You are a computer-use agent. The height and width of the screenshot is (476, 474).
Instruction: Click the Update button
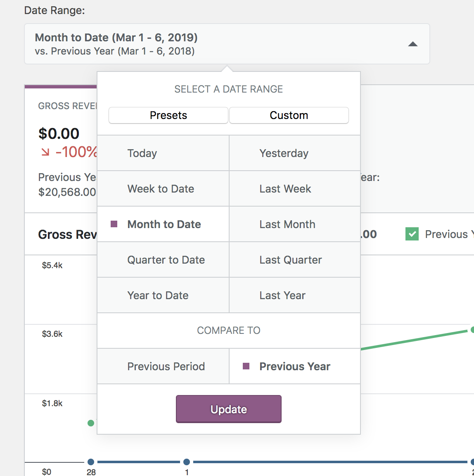click(229, 409)
